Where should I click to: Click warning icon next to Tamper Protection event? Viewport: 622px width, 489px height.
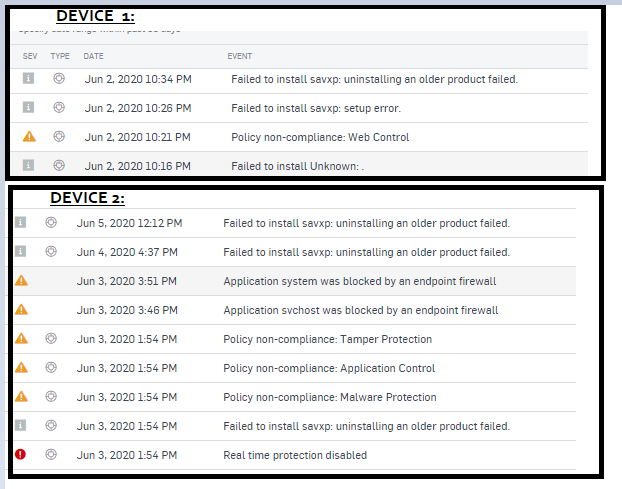[21, 338]
